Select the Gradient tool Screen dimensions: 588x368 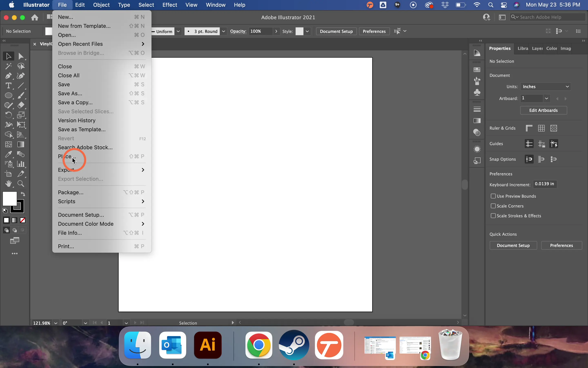tap(21, 144)
